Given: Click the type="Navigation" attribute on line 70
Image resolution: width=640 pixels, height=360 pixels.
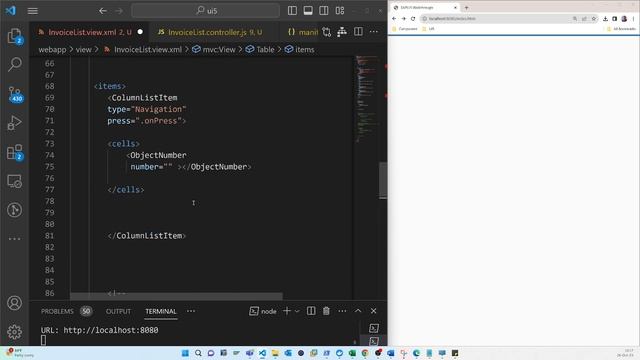Looking at the screenshot, I should pyautogui.click(x=147, y=109).
